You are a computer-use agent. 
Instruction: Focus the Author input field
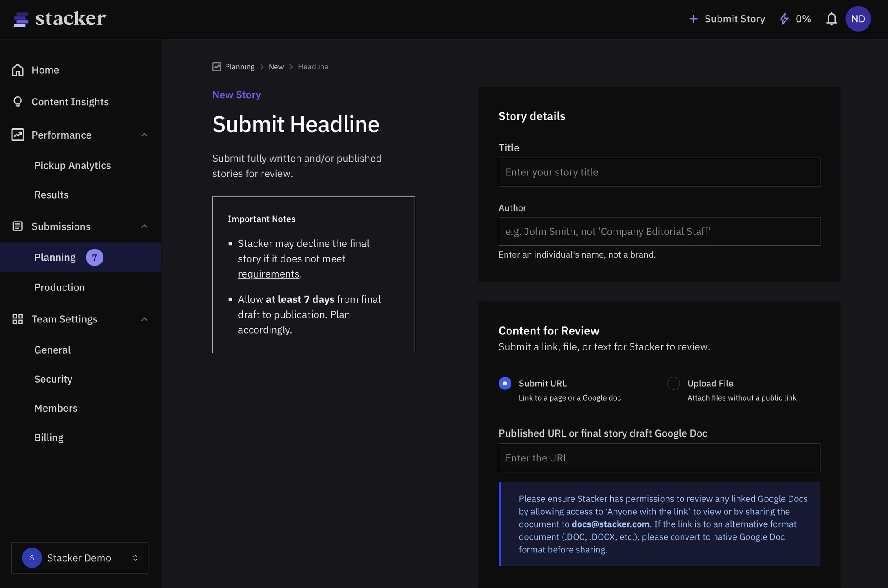pyautogui.click(x=659, y=231)
